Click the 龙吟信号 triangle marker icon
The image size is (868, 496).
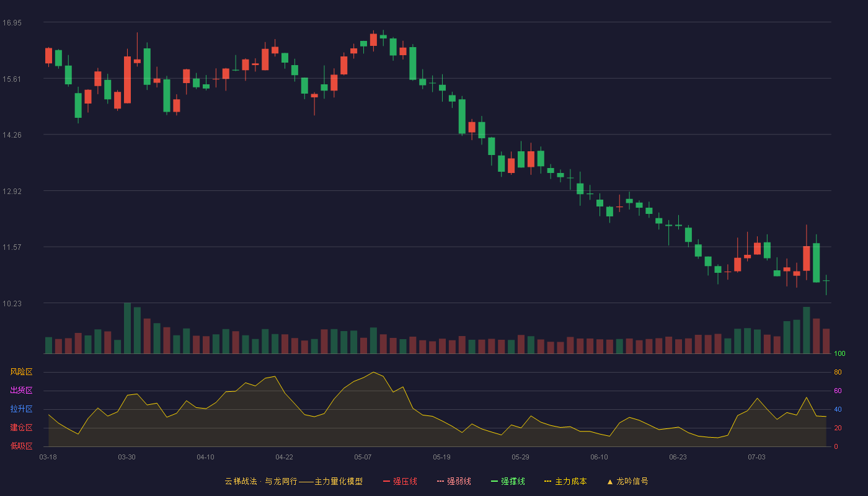pos(610,481)
